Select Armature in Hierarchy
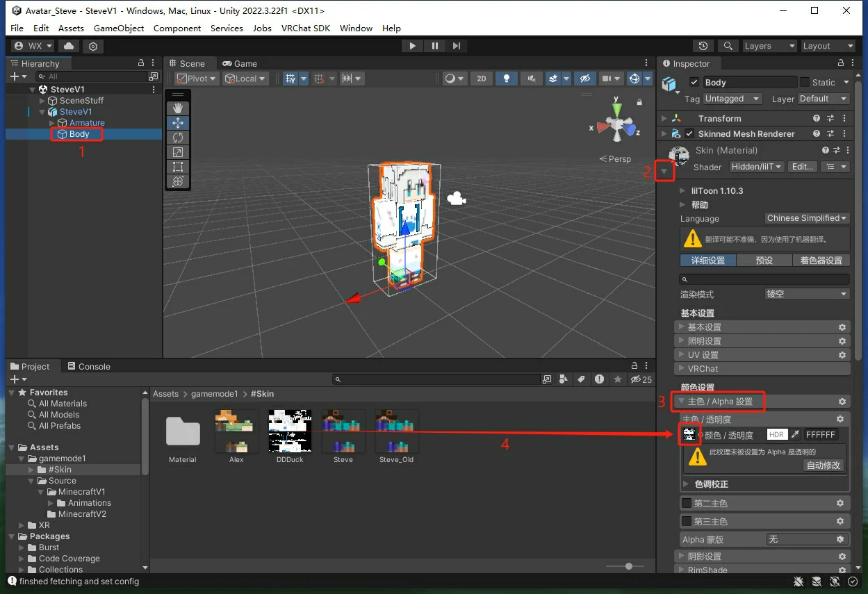Viewport: 868px width, 594px height. (87, 123)
